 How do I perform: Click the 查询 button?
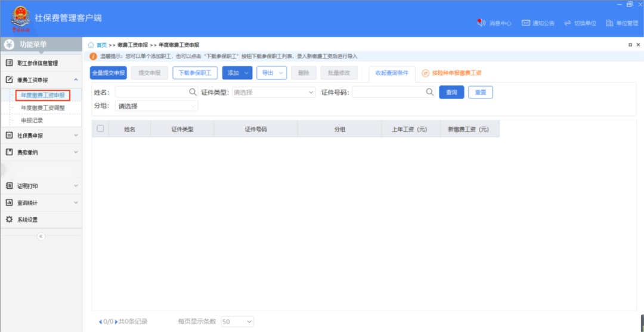[x=451, y=92]
